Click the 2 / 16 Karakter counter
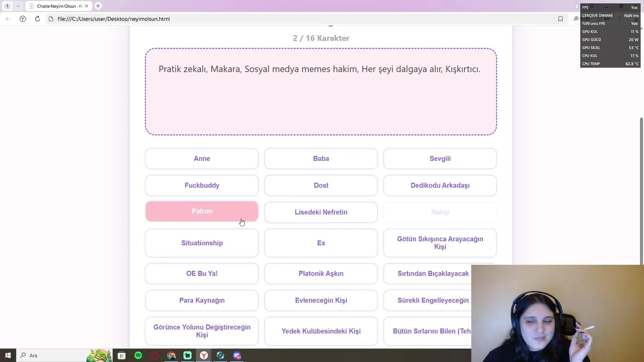This screenshot has width=644, height=362. [x=321, y=38]
